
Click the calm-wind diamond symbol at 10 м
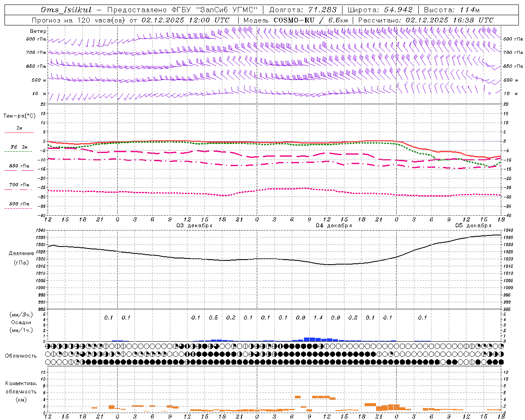pyautogui.click(x=489, y=93)
